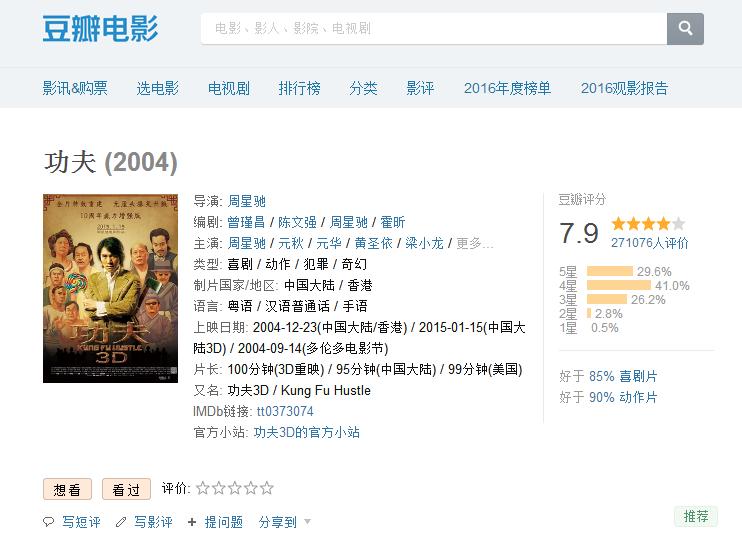Screen dimensions: 742x555
Task: Click the speech bubble short review icon
Action: pos(49,522)
